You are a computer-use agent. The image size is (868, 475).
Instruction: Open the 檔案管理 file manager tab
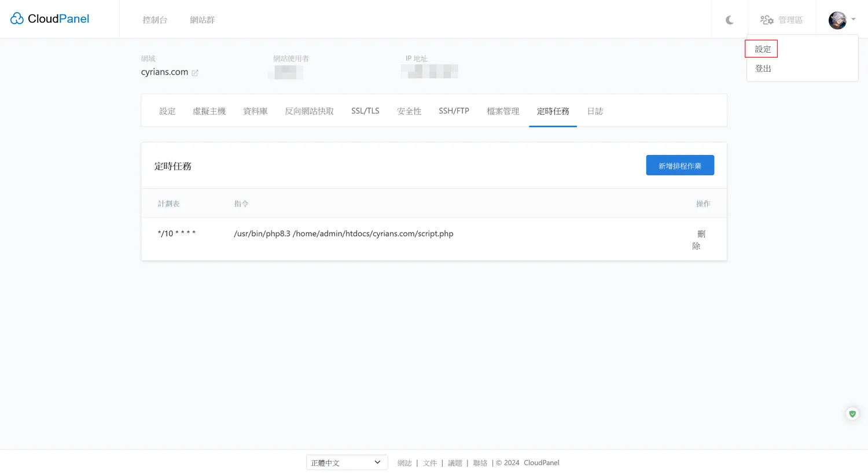point(503,111)
